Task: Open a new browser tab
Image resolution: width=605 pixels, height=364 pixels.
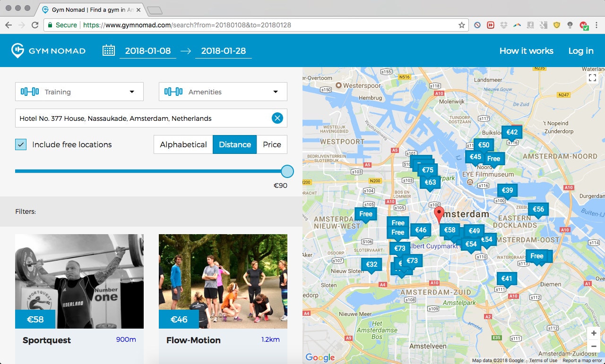Action: click(155, 10)
